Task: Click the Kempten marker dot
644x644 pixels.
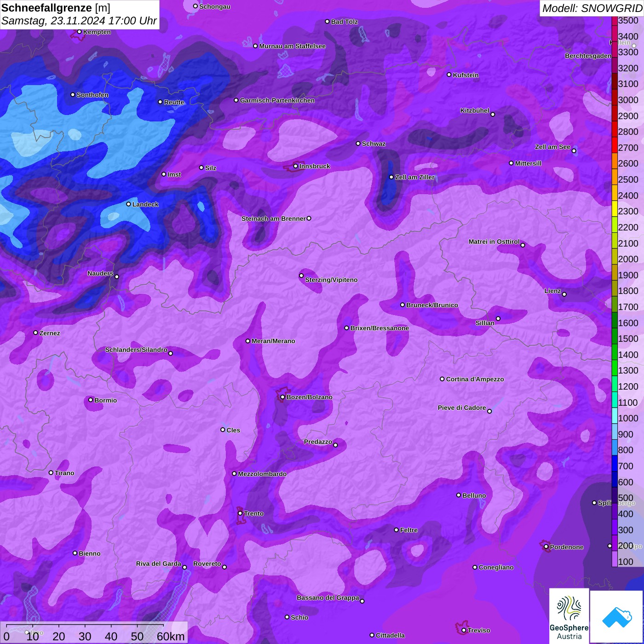Action: (80, 32)
